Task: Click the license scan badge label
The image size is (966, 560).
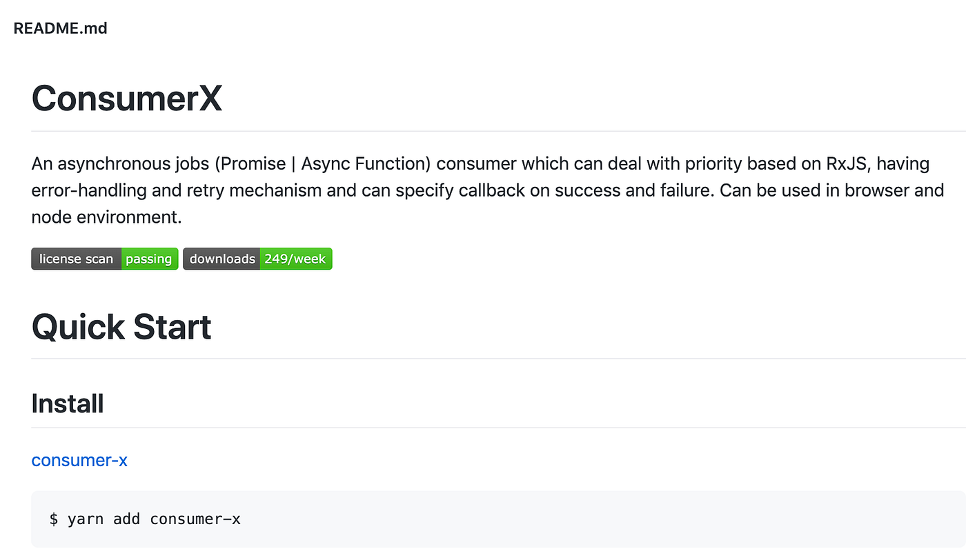Action: click(76, 259)
